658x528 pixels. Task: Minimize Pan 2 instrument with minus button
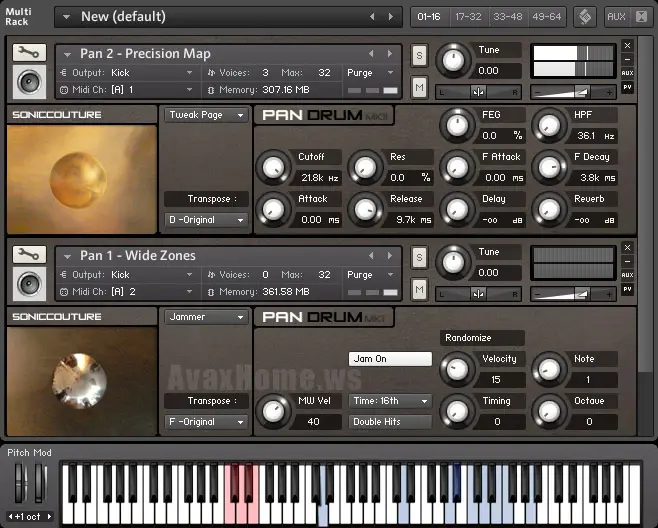[627, 59]
